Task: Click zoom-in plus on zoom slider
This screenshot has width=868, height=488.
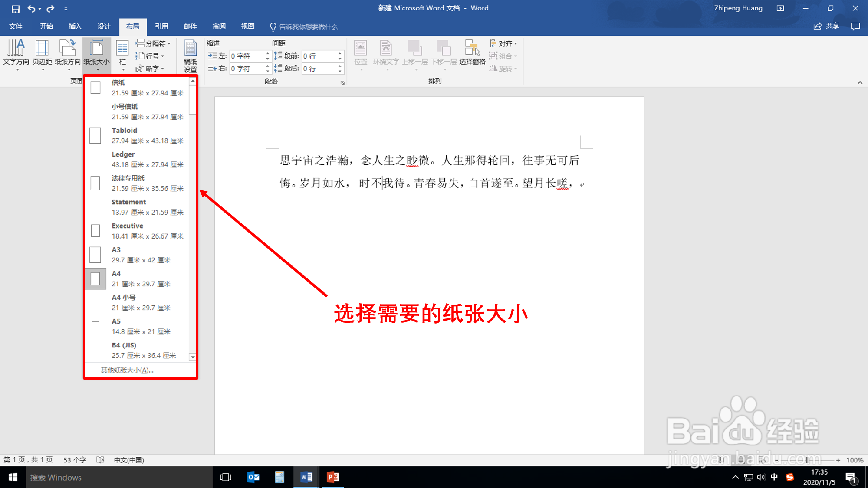Action: tap(838, 460)
